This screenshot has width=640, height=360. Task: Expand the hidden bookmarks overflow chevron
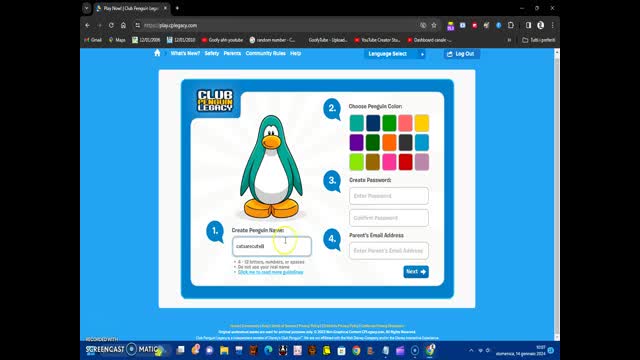[x=509, y=40]
